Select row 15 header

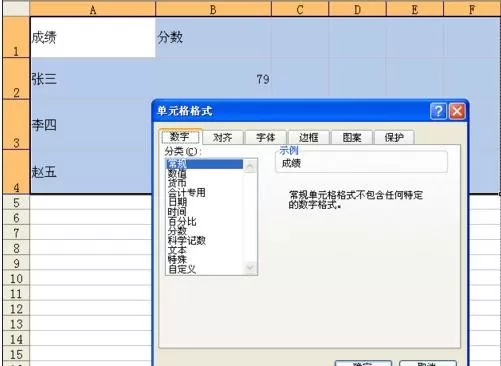coord(16,354)
